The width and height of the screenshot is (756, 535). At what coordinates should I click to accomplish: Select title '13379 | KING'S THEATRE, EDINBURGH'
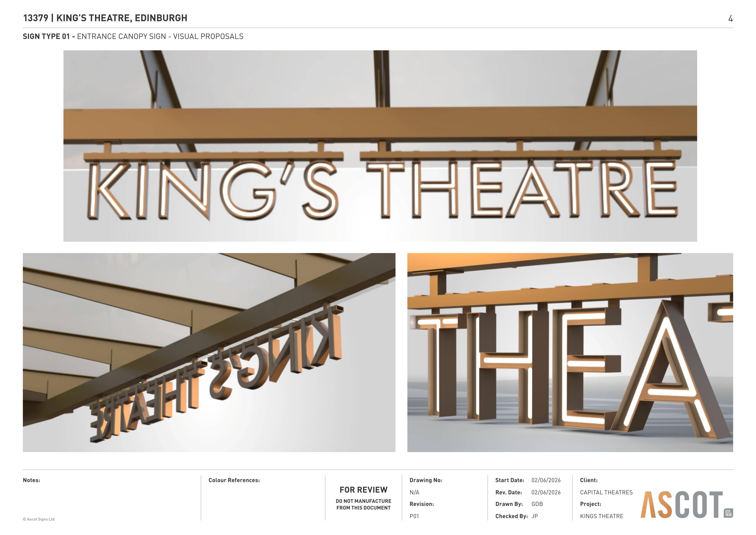(x=105, y=18)
